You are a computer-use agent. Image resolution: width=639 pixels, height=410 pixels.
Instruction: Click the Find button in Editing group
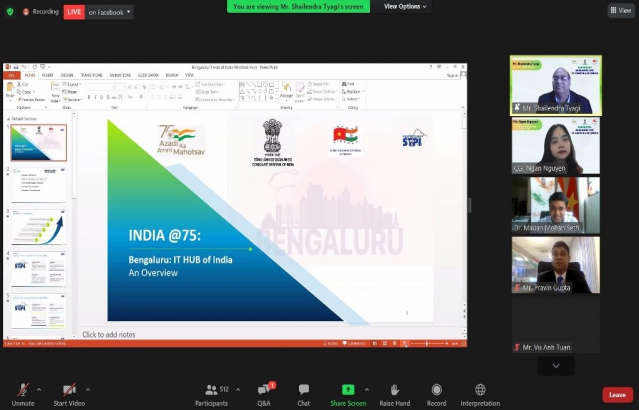348,84
